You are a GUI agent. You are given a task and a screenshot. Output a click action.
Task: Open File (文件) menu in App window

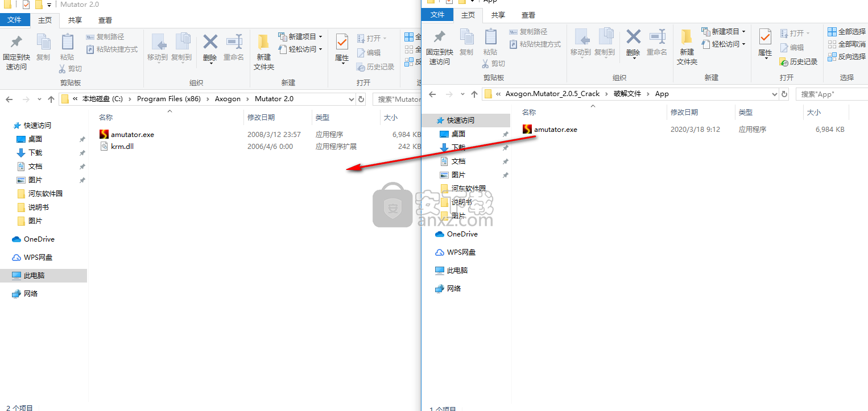pos(438,15)
